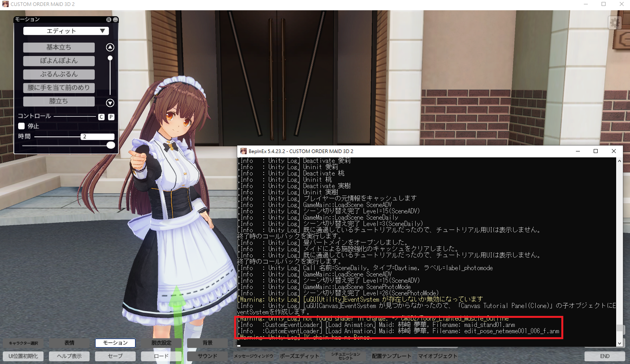Open the キャラクター選択 tab
Screen dimensions: 630x364
24,343
